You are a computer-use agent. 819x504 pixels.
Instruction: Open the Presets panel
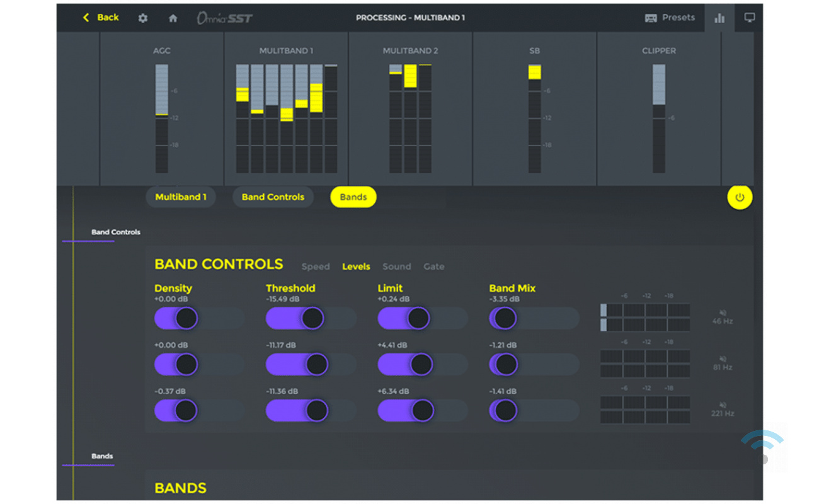click(x=670, y=18)
